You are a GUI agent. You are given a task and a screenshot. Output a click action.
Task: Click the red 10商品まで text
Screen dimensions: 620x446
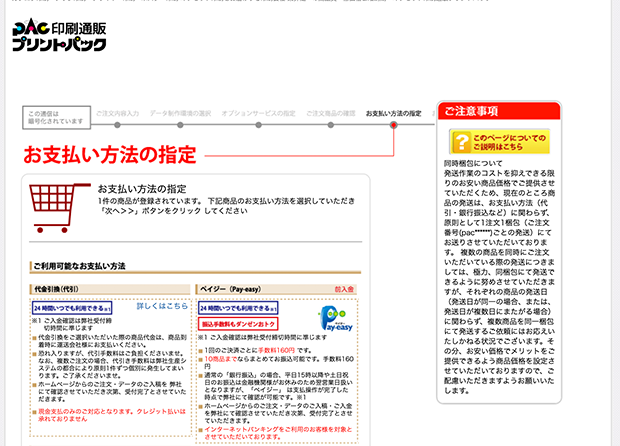[221, 359]
